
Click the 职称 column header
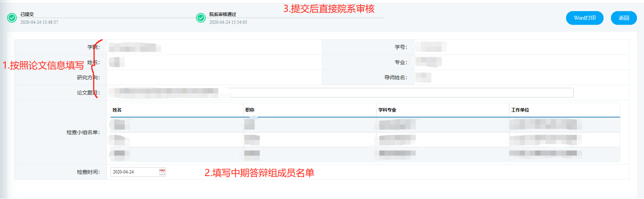coord(250,110)
